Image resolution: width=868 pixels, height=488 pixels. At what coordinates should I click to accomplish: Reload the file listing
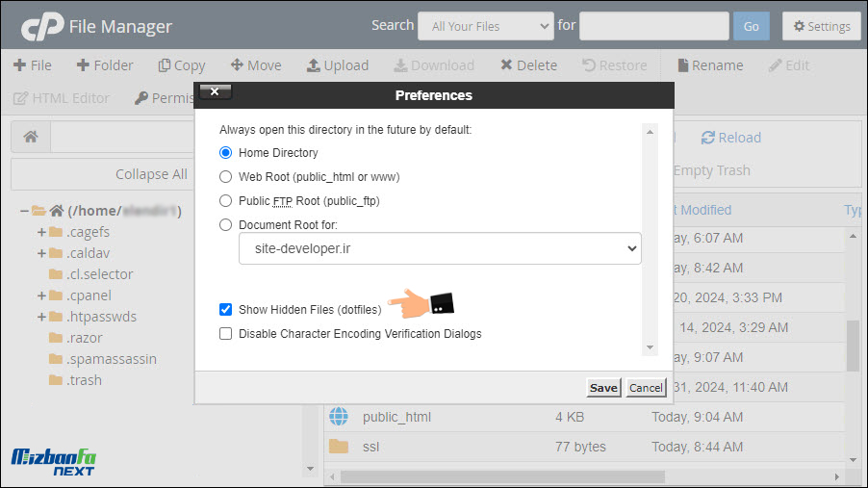[x=731, y=138]
